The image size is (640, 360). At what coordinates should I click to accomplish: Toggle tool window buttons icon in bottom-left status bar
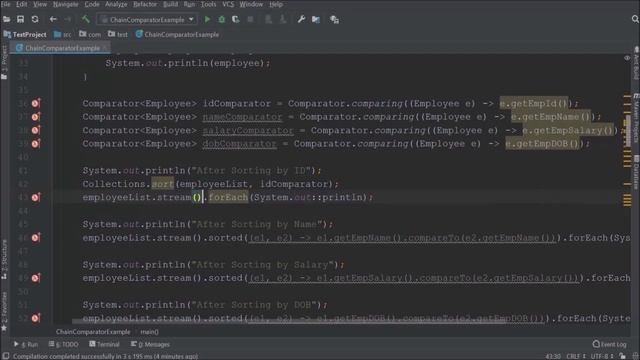[x=5, y=356]
